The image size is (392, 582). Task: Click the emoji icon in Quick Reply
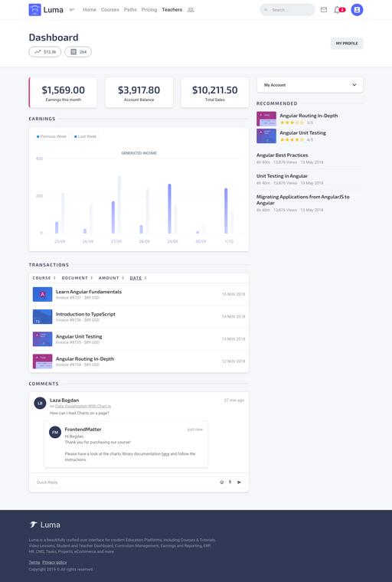[x=222, y=482]
